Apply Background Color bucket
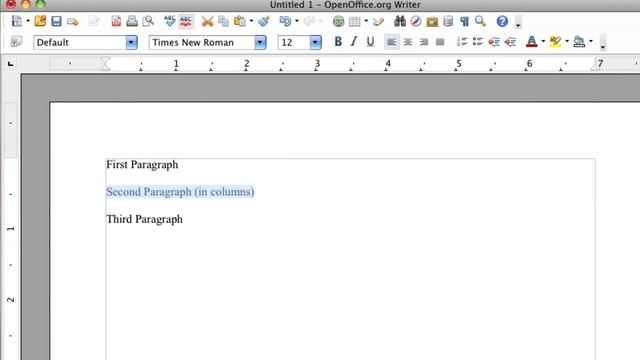640x360 pixels. point(579,42)
